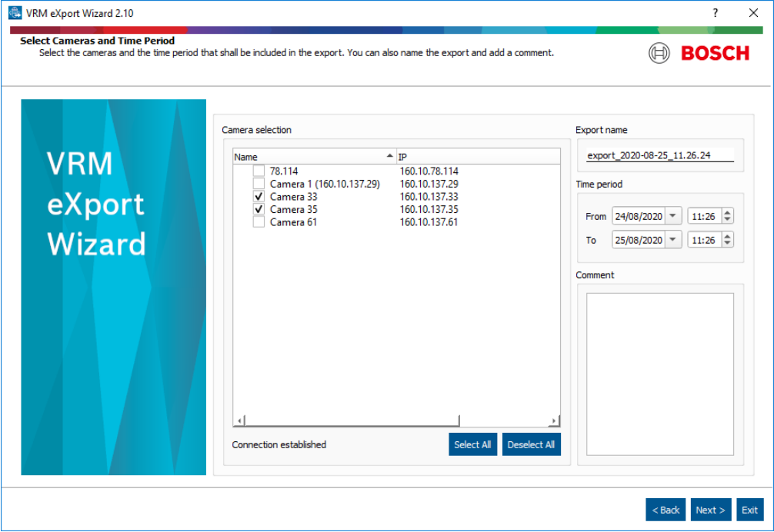The width and height of the screenshot is (774, 532).
Task: Click the Bosch logo
Action: pyautogui.click(x=699, y=53)
